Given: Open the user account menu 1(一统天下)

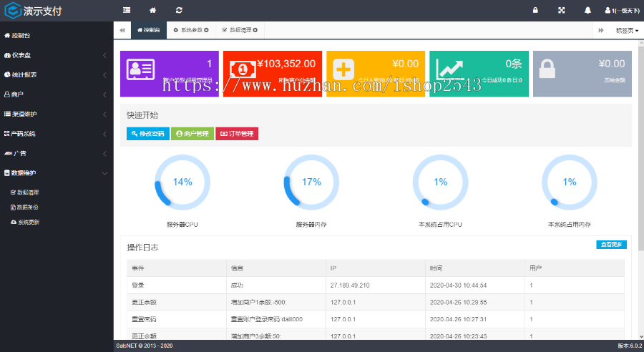Looking at the screenshot, I should [x=622, y=11].
